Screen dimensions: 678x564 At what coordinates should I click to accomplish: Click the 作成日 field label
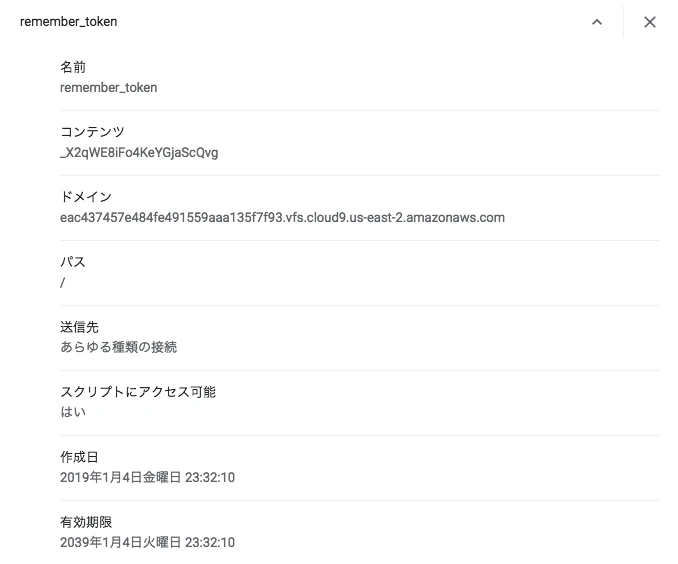[x=79, y=457]
